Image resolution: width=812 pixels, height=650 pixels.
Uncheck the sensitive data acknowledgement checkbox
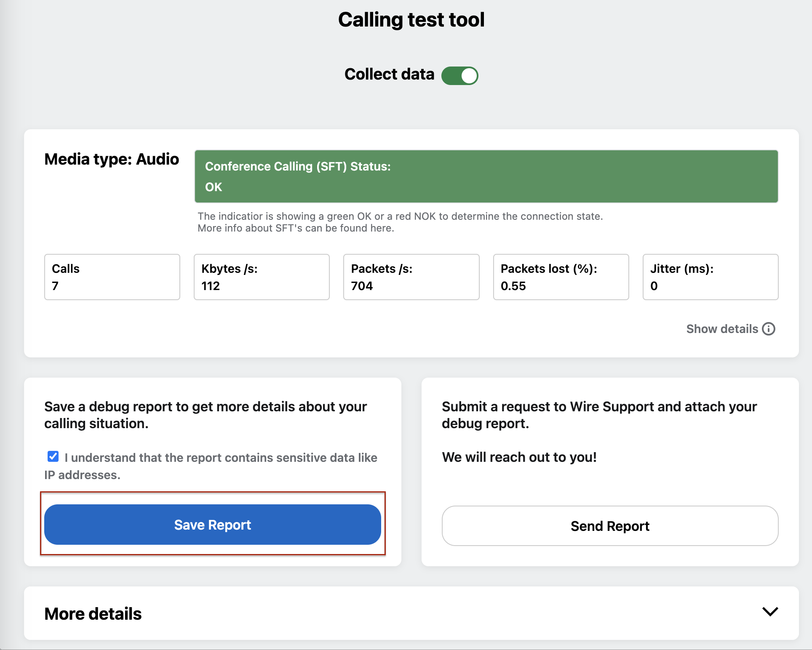coord(53,456)
